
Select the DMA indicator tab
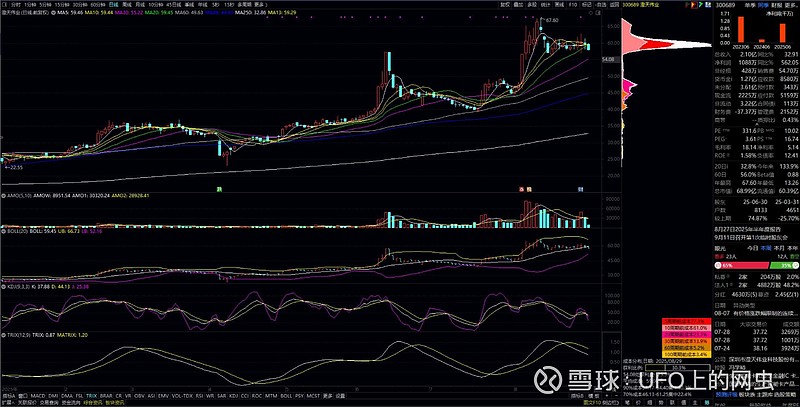click(x=67, y=396)
